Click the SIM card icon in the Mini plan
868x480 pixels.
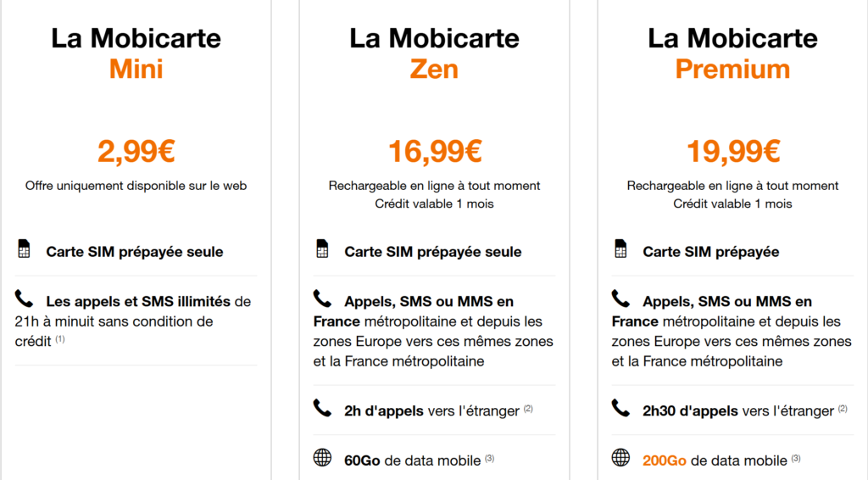[24, 249]
